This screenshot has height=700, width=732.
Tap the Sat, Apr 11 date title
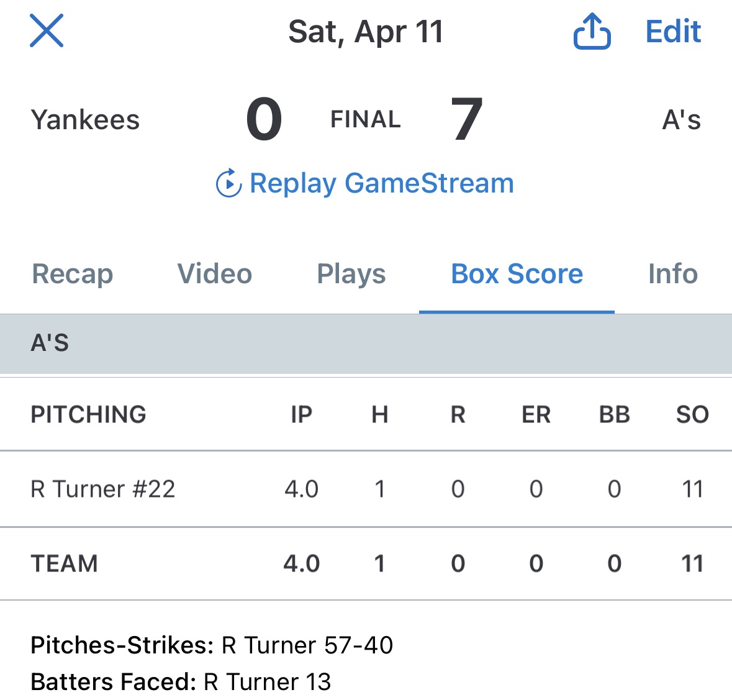(366, 32)
